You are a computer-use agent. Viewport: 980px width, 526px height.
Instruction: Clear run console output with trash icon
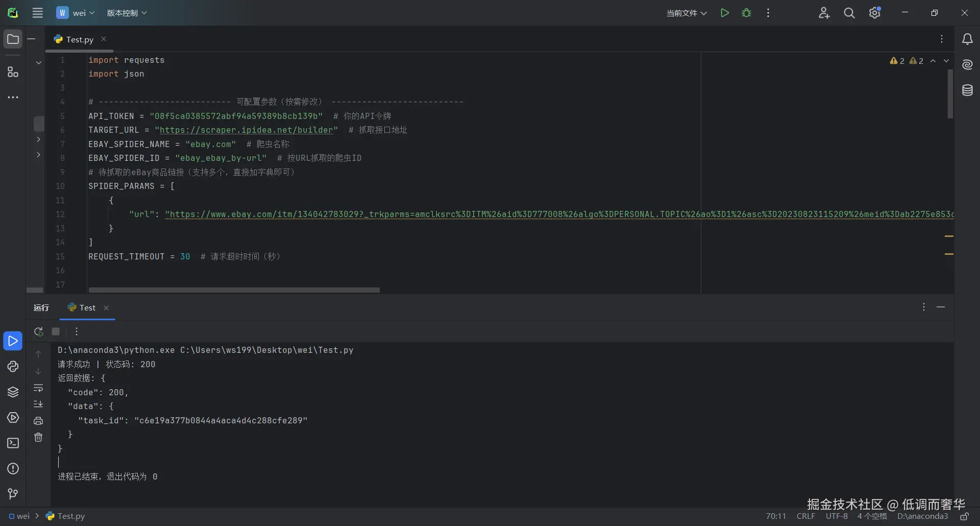pos(38,437)
